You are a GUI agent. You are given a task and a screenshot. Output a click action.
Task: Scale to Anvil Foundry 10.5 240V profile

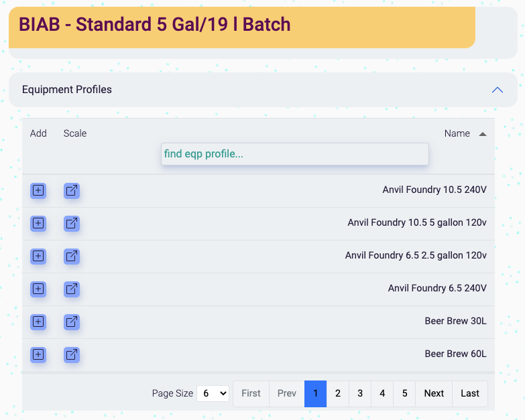point(72,191)
